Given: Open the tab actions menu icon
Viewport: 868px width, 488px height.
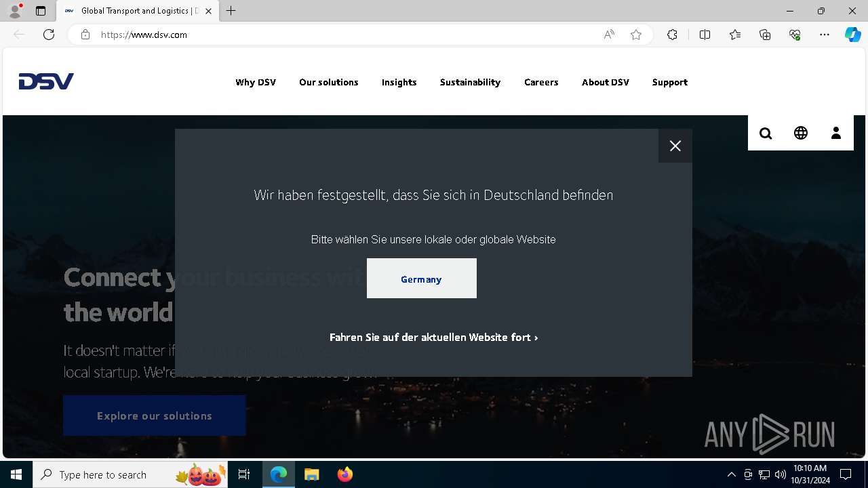Looking at the screenshot, I should tap(41, 11).
